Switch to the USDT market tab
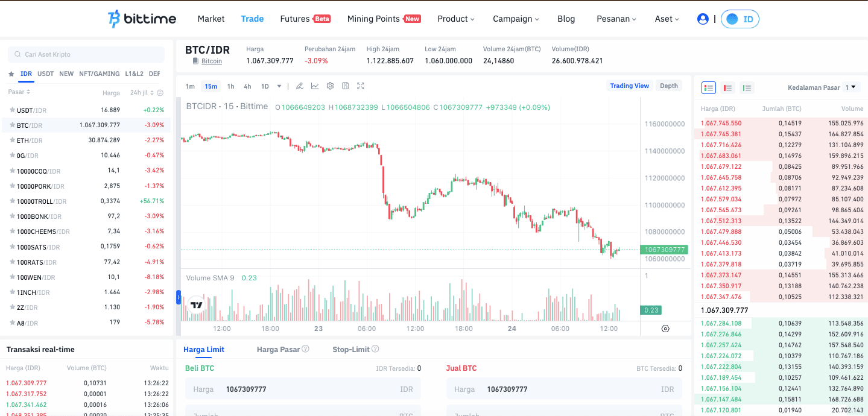This screenshot has height=416, width=868. tap(45, 74)
